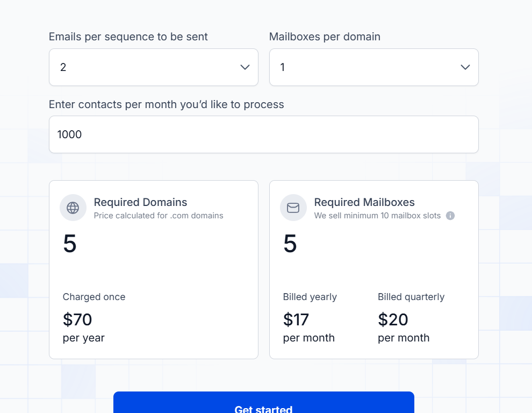Select the $17 per month billing plan
This screenshot has width=532, height=413.
pos(296,319)
